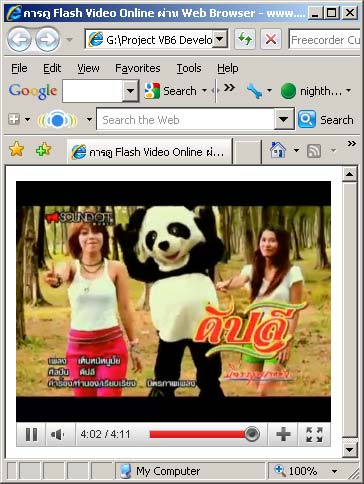Toggle fullscreen video mode

(x=314, y=434)
